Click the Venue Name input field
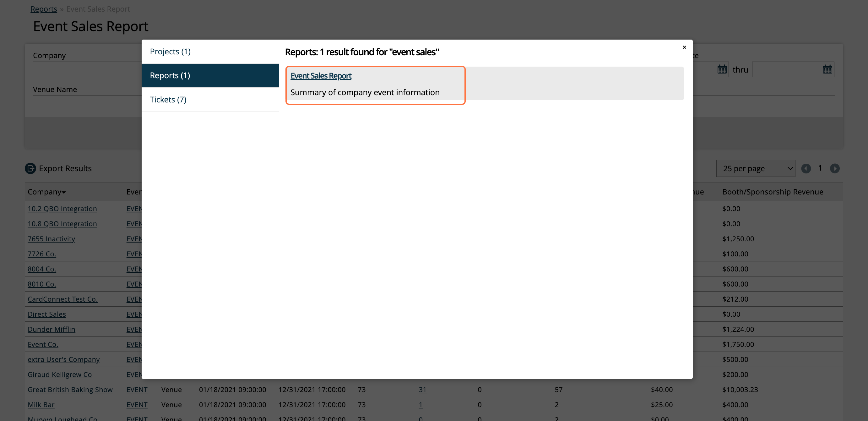The width and height of the screenshot is (868, 421). [x=87, y=103]
